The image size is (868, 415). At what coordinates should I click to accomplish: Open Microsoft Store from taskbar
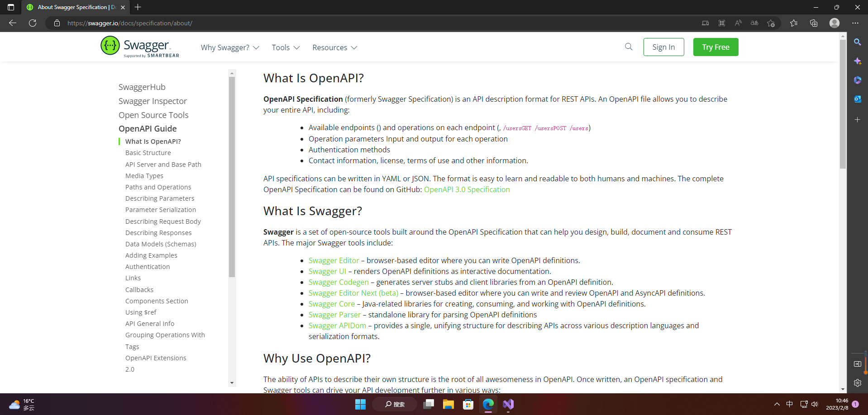(x=468, y=404)
